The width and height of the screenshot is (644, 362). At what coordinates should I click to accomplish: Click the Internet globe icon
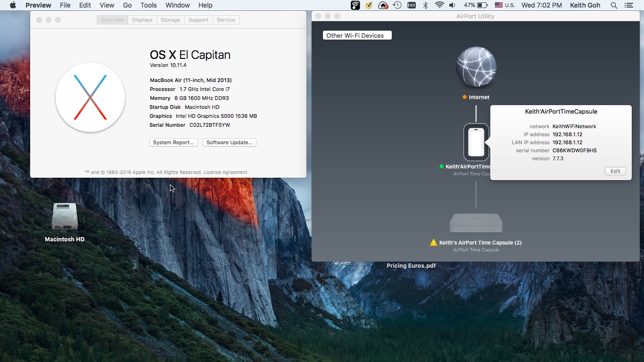pyautogui.click(x=476, y=67)
